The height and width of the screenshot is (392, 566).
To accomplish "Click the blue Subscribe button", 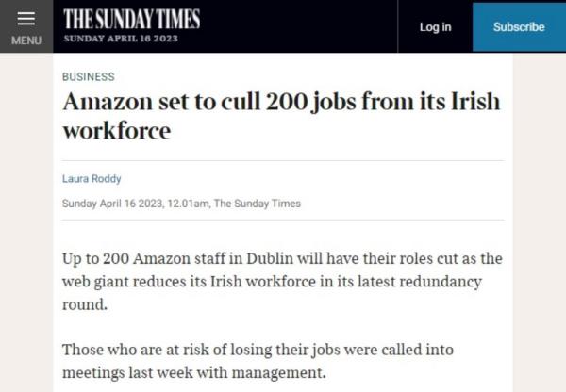I will point(519,27).
